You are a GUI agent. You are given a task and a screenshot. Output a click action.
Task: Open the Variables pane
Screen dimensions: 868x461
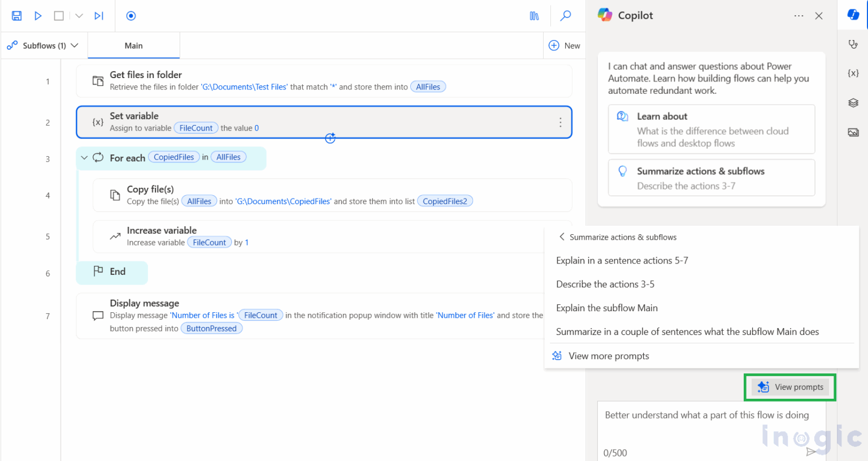(853, 72)
